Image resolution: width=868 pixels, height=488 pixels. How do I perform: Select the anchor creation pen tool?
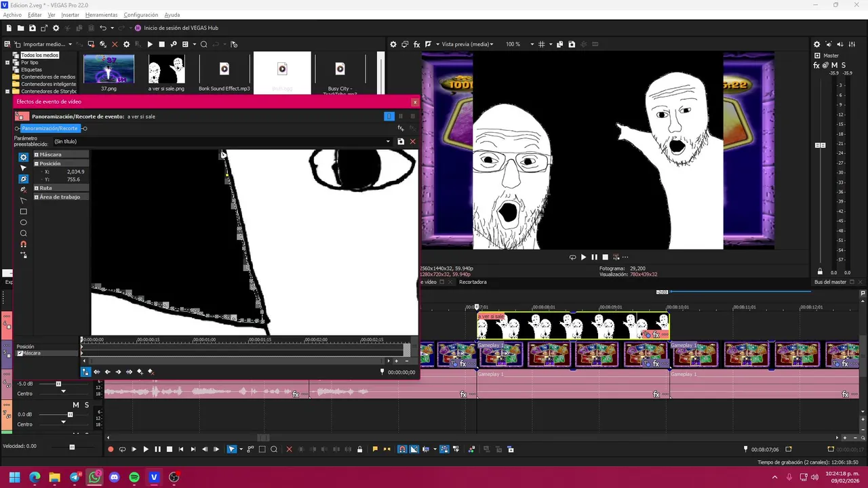click(x=23, y=179)
